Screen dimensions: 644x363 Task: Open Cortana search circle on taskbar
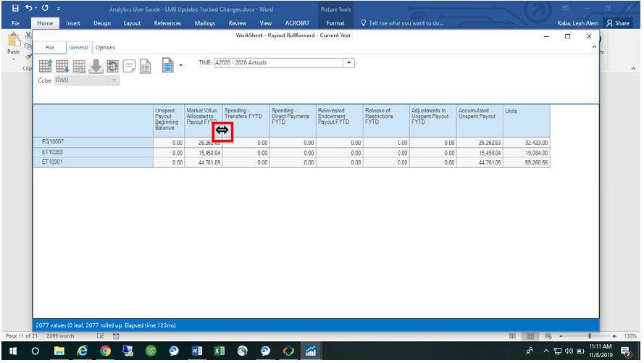point(35,351)
